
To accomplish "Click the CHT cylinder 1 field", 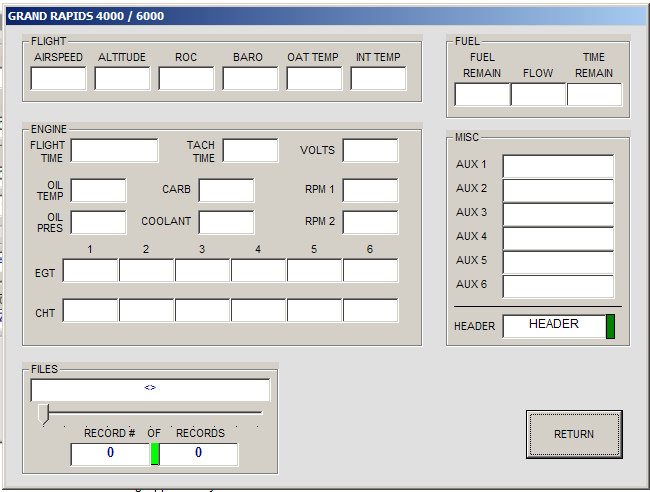I will pos(90,310).
